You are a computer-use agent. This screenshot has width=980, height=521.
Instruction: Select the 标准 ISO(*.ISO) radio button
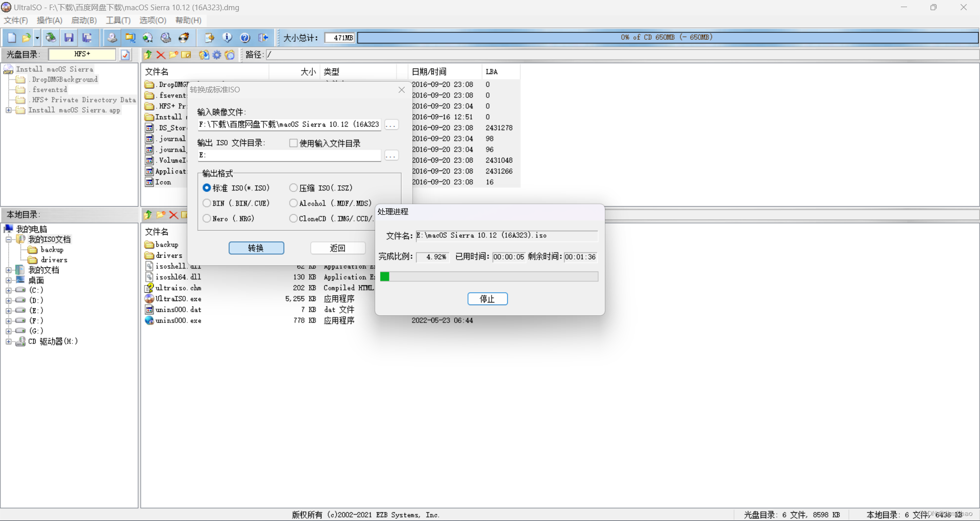click(x=207, y=188)
